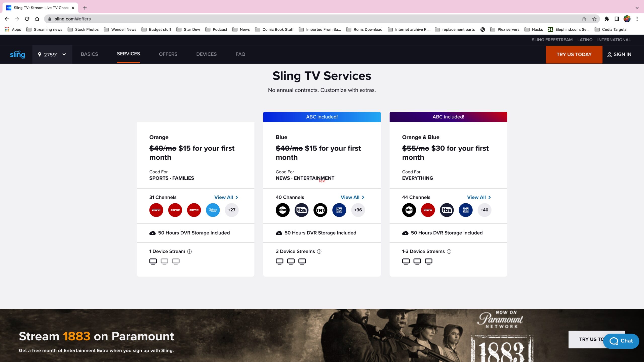
Task: Open the SLING FREESTREAM link
Action: (552, 40)
